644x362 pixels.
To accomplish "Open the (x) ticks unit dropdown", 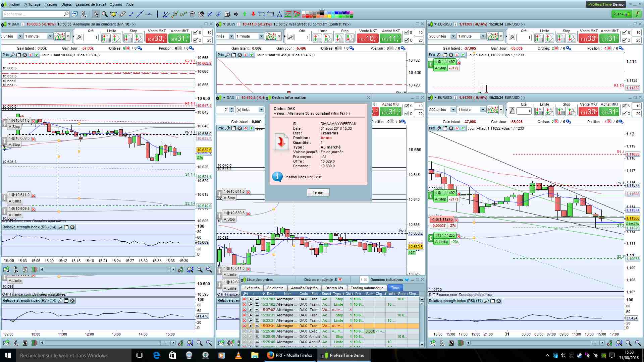I will point(261,110).
